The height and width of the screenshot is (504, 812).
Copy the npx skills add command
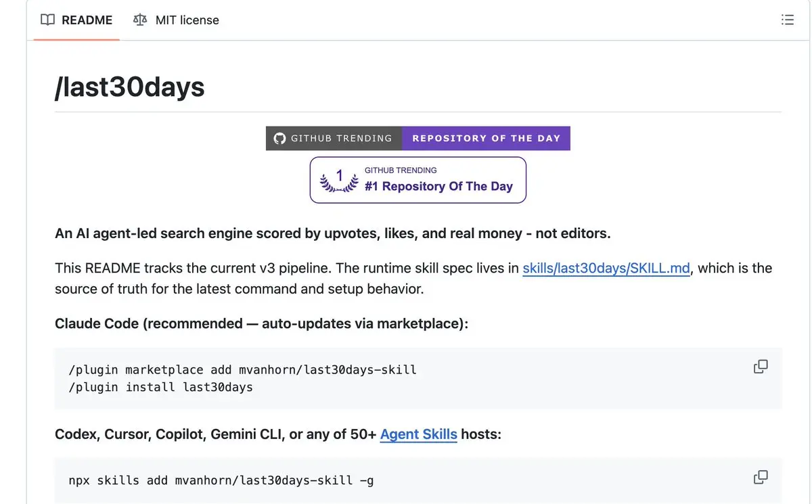pos(761,477)
